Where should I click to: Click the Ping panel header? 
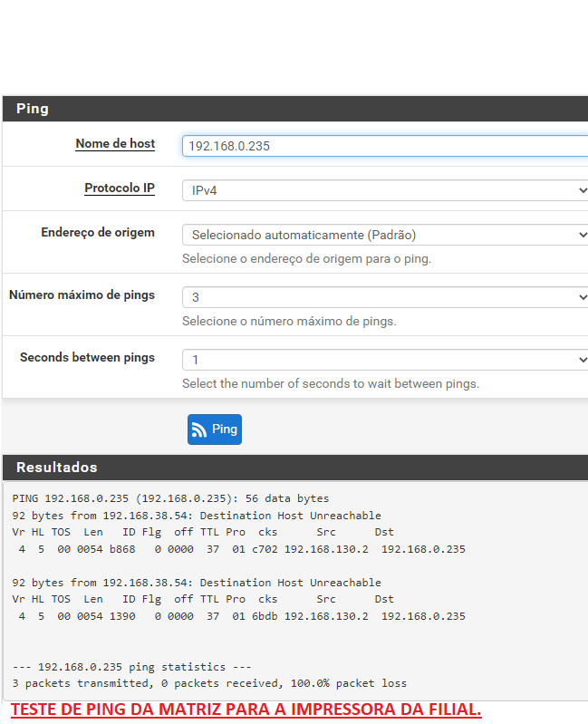tap(295, 109)
